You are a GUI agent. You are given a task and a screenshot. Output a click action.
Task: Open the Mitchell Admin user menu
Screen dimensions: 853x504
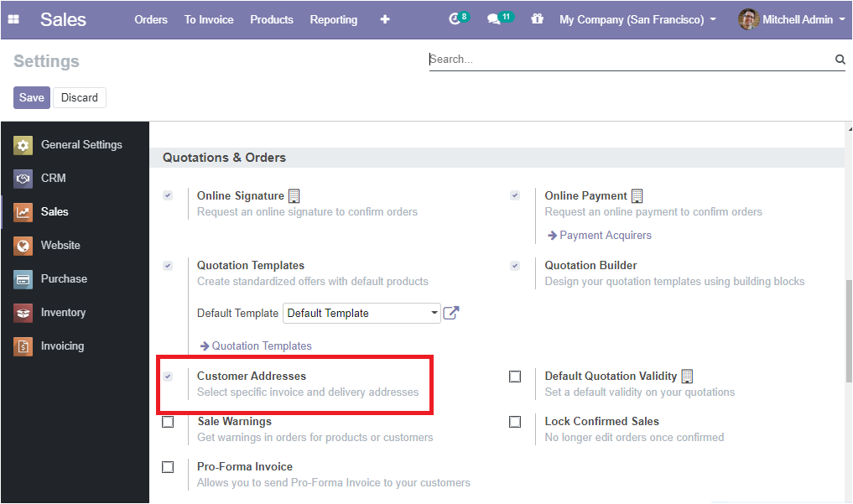coord(792,19)
